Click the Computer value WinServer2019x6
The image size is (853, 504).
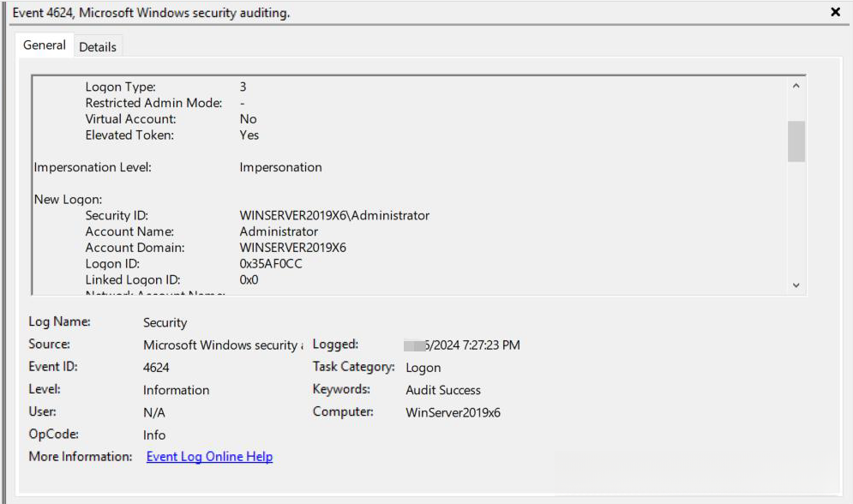click(x=453, y=412)
